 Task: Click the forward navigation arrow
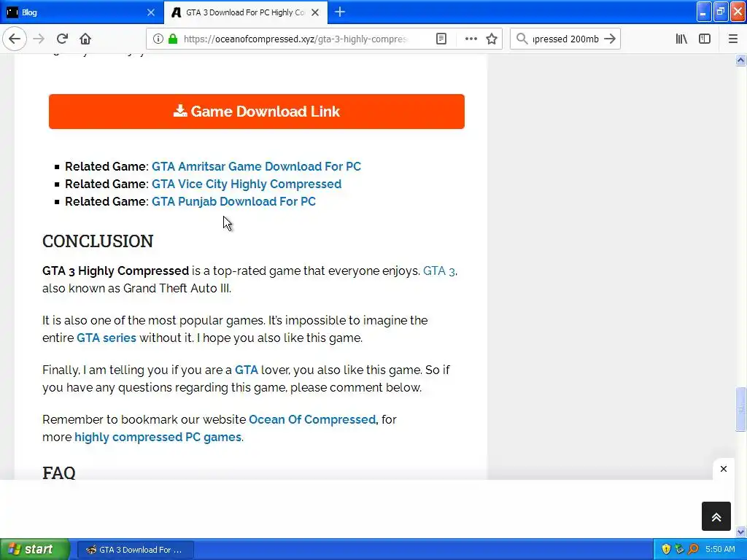[x=39, y=39]
